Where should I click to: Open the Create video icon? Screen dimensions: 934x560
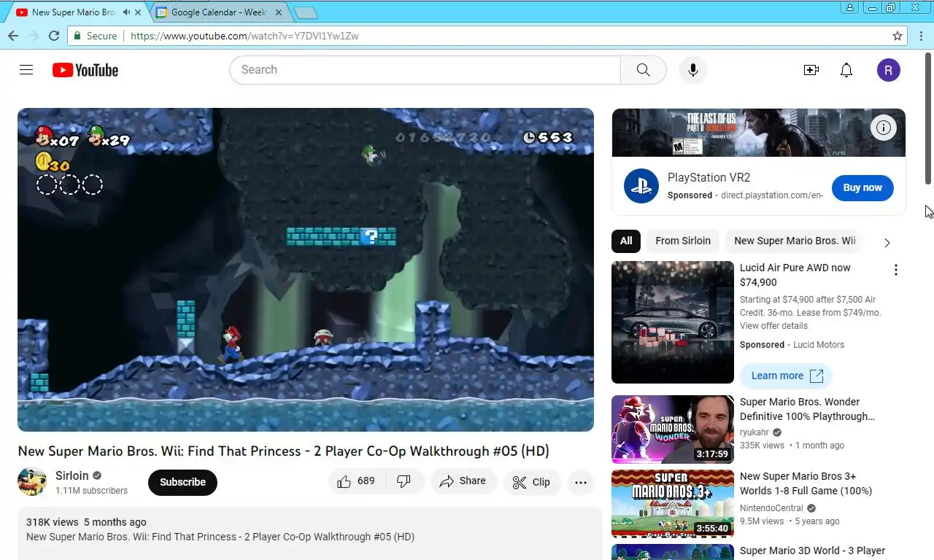pos(811,70)
